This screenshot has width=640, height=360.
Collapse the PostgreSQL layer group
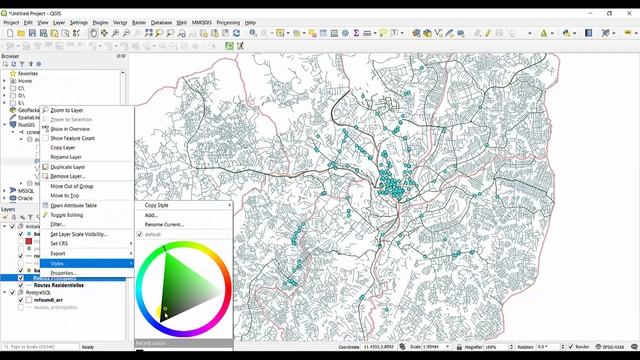[x=4, y=292]
